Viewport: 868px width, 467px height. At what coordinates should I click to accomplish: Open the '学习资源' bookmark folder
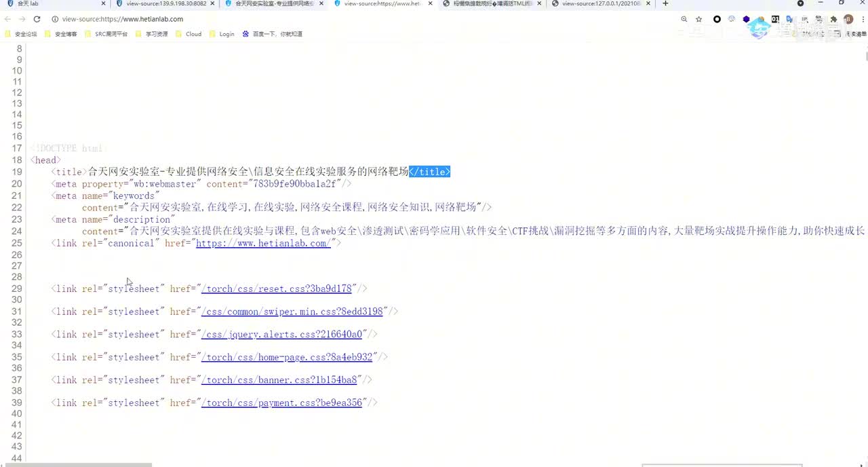click(151, 34)
